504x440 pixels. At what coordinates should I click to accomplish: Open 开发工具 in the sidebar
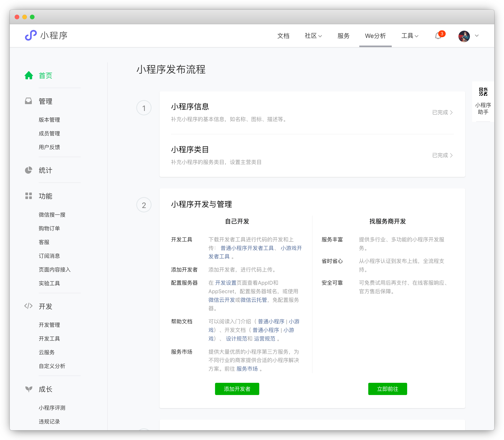click(x=49, y=339)
